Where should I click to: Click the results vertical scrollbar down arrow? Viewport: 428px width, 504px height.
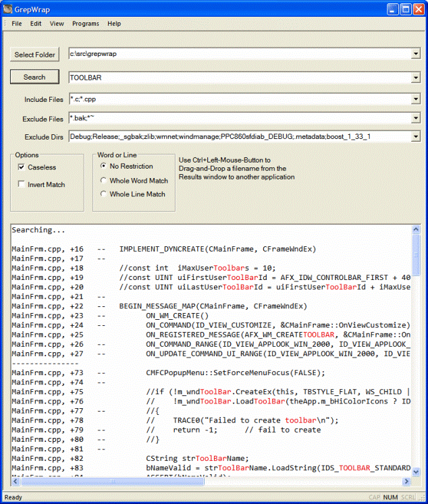(x=416, y=472)
